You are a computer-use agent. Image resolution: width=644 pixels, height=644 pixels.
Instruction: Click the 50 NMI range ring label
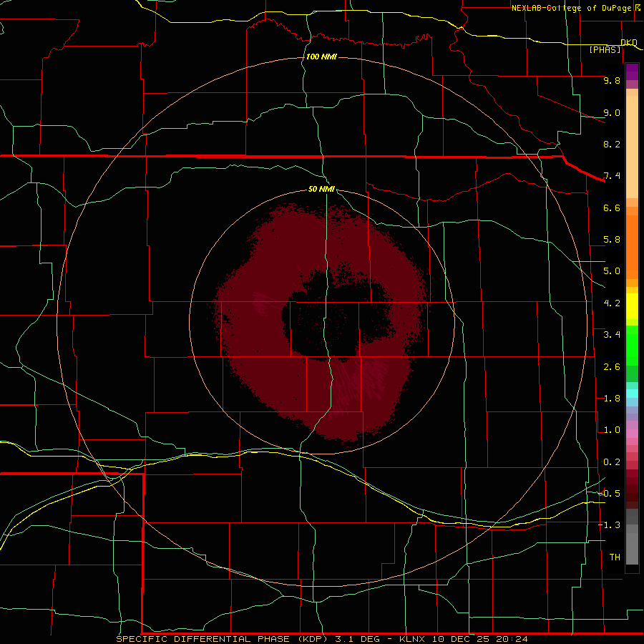pyautogui.click(x=321, y=189)
